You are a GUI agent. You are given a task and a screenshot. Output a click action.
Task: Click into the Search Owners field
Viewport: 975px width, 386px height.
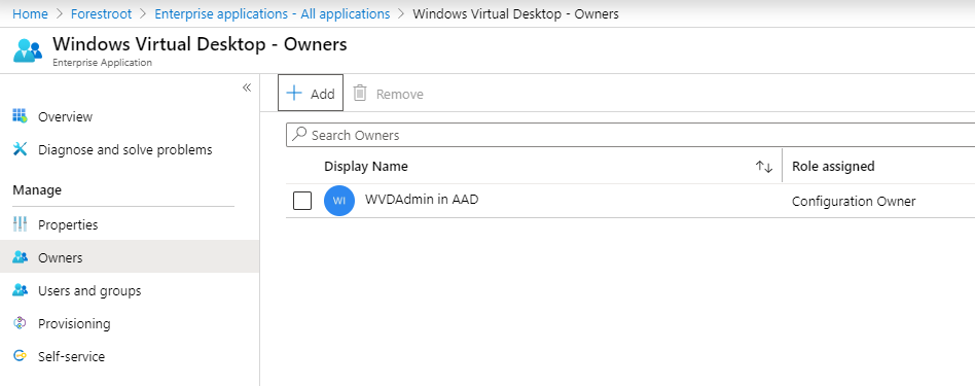630,135
